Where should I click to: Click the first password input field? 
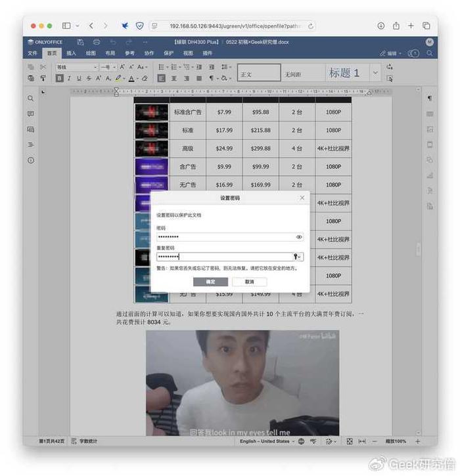(x=230, y=237)
